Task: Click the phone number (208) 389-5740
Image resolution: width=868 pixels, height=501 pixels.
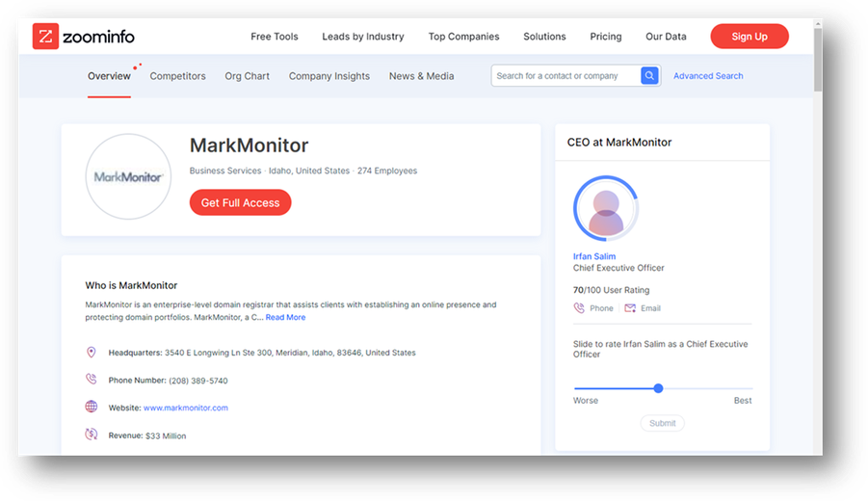Action: (198, 381)
